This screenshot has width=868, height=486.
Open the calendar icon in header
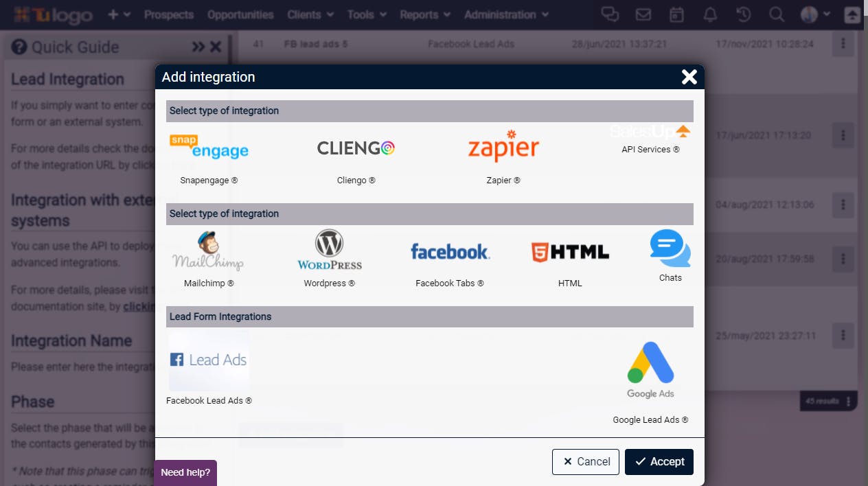pyautogui.click(x=676, y=14)
